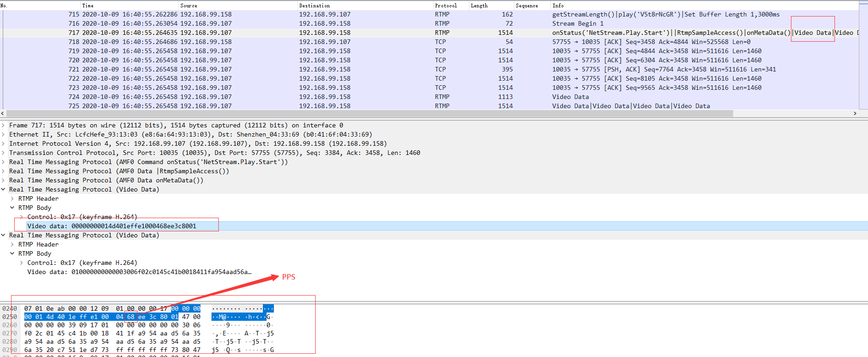Expand the Frame 717 details row
The image size is (868, 357).
click(x=4, y=126)
